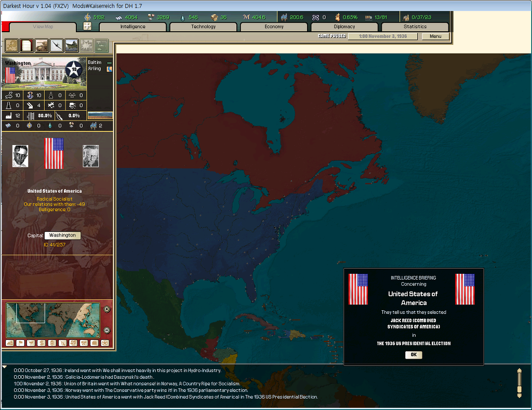The image size is (532, 410).
Task: Click the province rocket site icon
Action: (51, 96)
